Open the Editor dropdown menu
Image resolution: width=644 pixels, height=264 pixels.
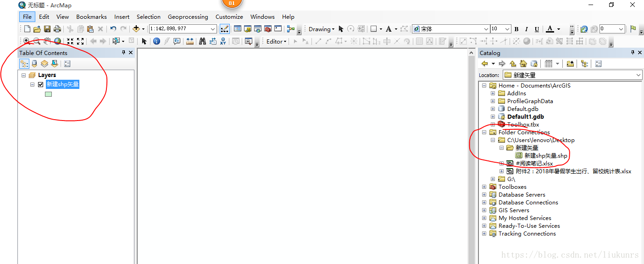click(x=276, y=41)
